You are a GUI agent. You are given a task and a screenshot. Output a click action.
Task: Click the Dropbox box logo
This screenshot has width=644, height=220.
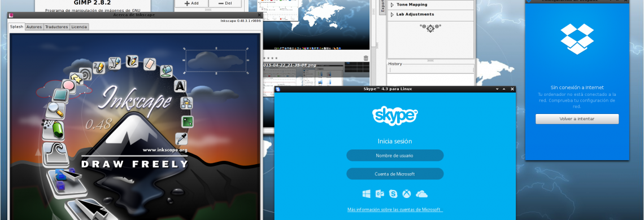[577, 39]
